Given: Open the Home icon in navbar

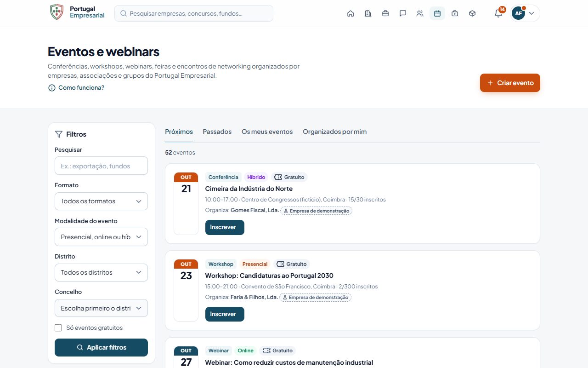Looking at the screenshot, I should (x=351, y=13).
